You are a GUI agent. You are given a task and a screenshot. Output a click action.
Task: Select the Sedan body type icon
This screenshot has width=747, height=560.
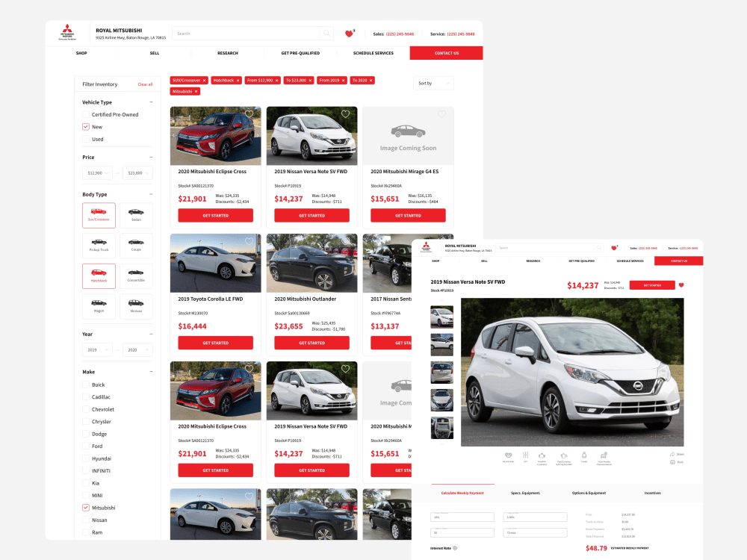(136, 215)
